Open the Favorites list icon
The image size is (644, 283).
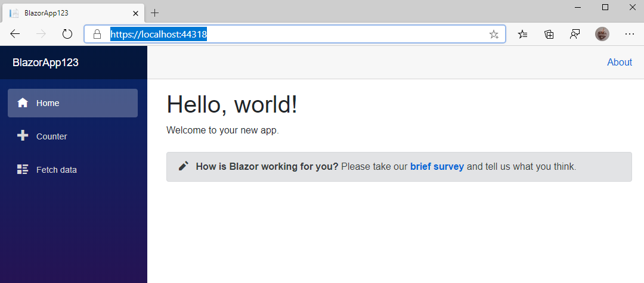click(522, 35)
